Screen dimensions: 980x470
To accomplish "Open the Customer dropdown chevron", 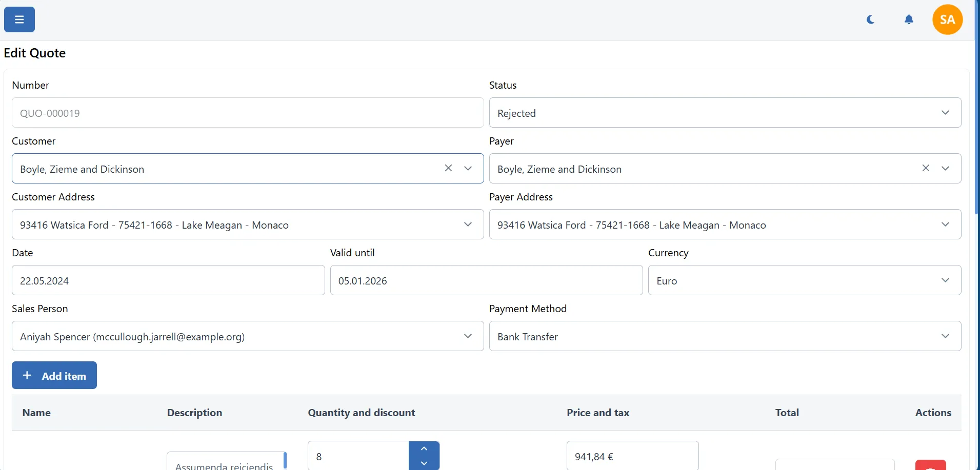I will coord(468,168).
